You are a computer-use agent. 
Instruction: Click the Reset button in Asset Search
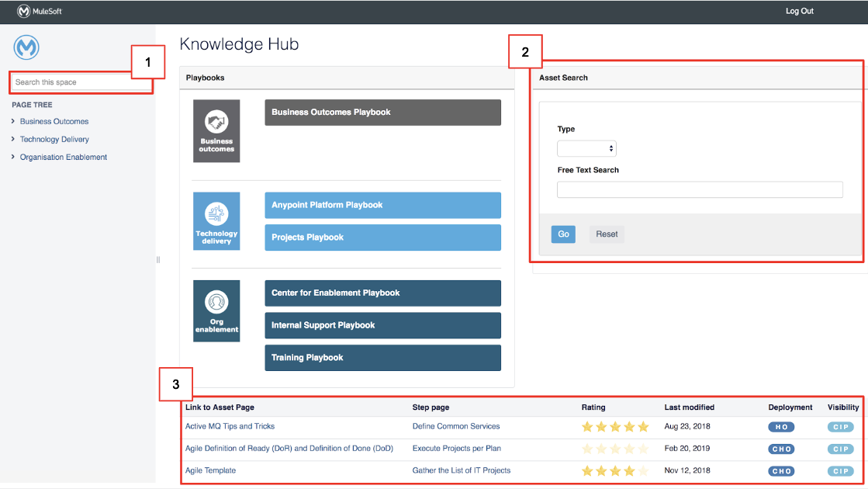click(x=607, y=234)
